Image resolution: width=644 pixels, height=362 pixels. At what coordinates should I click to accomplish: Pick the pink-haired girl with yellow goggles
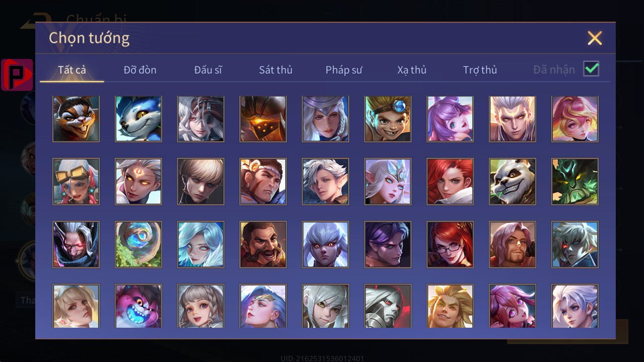tap(76, 182)
